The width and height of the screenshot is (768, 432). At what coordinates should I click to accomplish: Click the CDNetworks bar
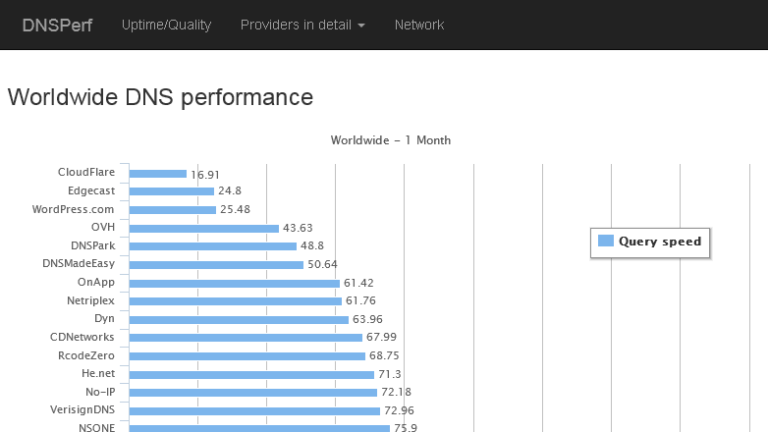(x=245, y=337)
